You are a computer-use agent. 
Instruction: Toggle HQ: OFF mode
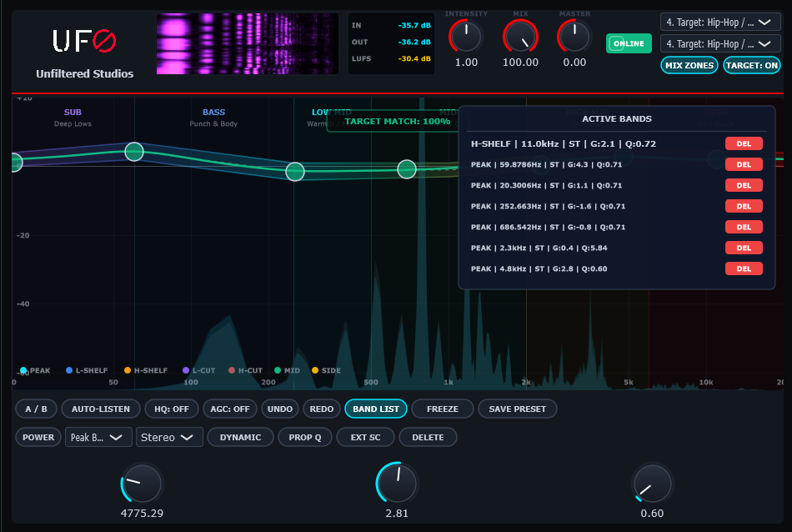pos(172,409)
